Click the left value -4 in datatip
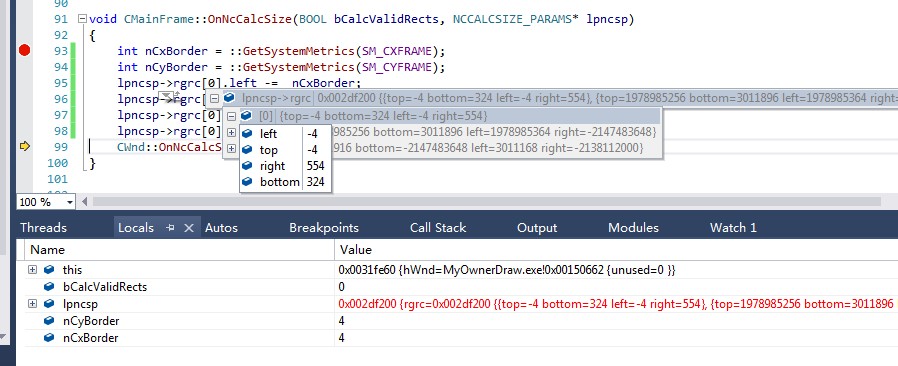This screenshot has height=366, width=898. click(312, 133)
